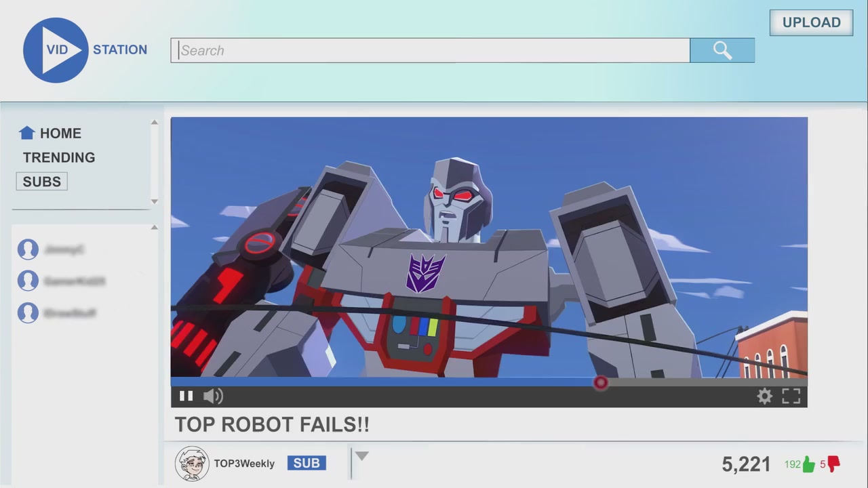Click the red video progress scrubber
This screenshot has height=488, width=868.
pos(600,383)
